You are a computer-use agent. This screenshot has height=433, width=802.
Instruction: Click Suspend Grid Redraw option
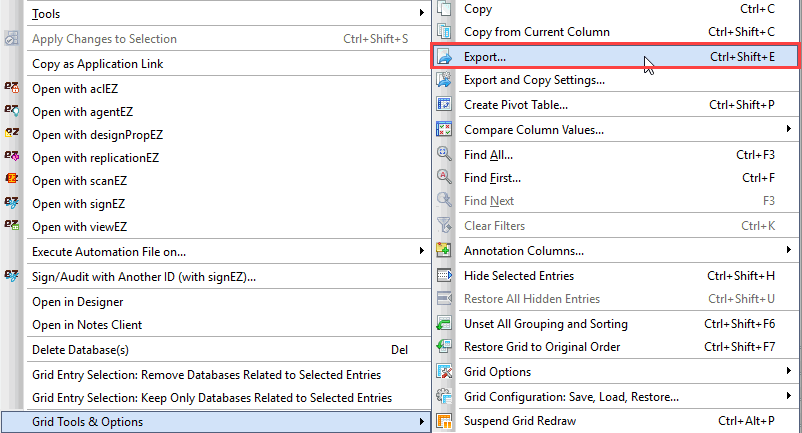tap(520, 421)
